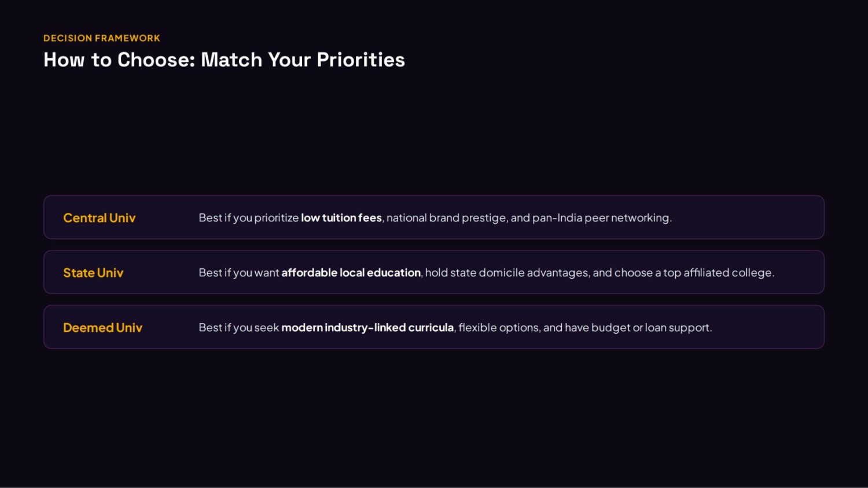Click "Best if you prioritize" opening words

click(249, 218)
